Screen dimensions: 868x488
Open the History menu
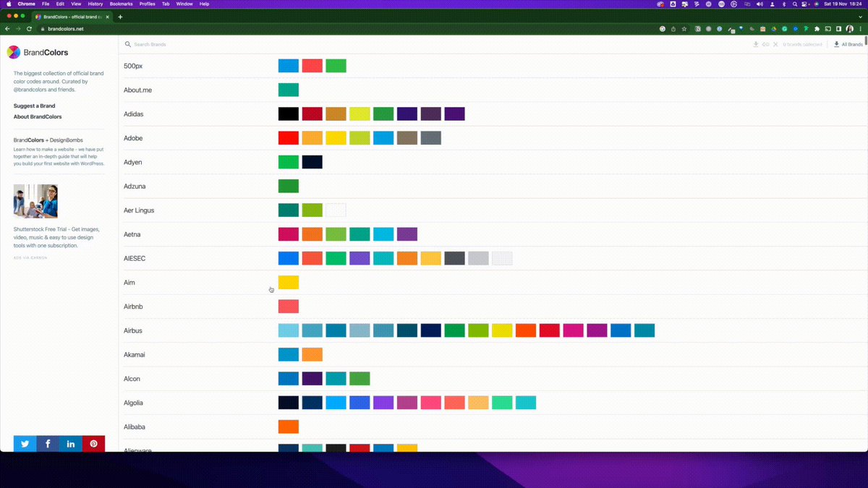pyautogui.click(x=95, y=4)
